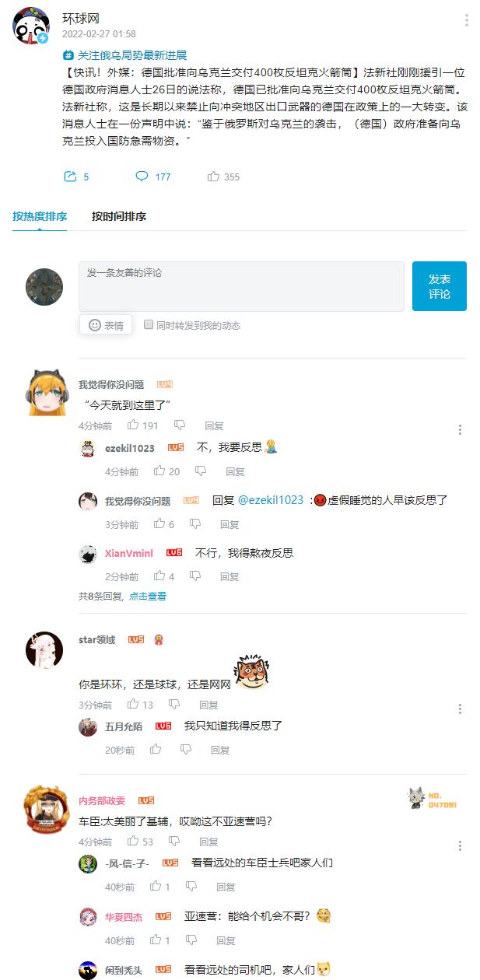Screen dimensions: 480x980
Task: Switch to 按时间排序 tab
Action: [x=119, y=216]
